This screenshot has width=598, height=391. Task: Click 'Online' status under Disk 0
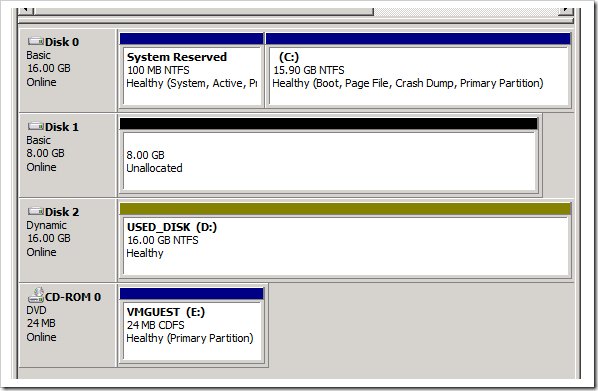(x=41, y=82)
